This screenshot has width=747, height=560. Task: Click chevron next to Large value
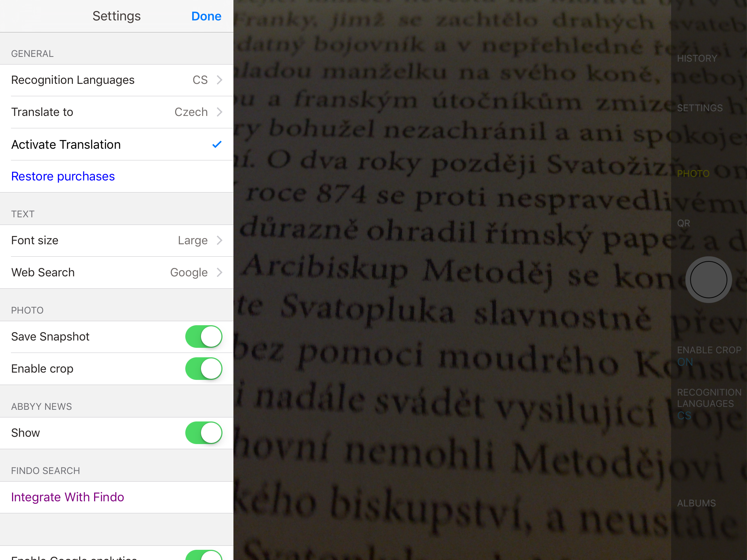click(x=220, y=240)
